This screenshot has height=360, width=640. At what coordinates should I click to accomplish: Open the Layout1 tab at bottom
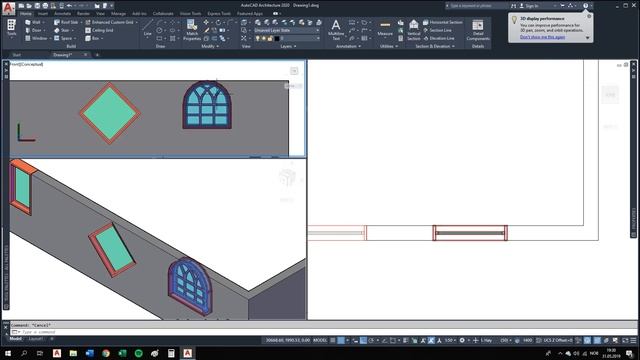36,339
